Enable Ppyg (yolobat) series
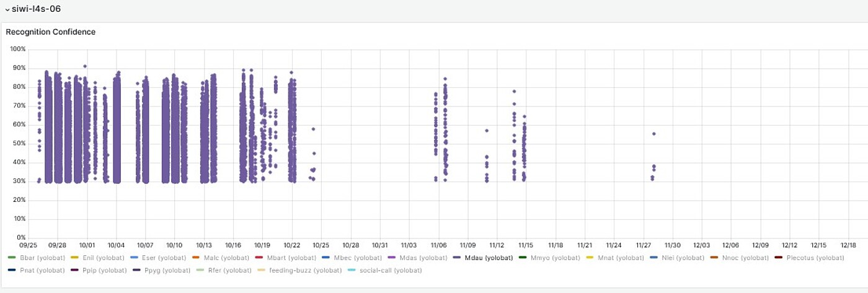868x293 pixels. click(x=167, y=270)
